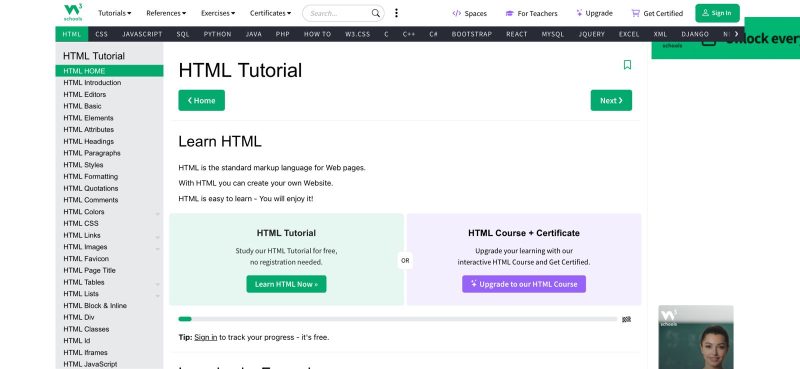
Task: Click the green Home button
Action: pos(202,101)
